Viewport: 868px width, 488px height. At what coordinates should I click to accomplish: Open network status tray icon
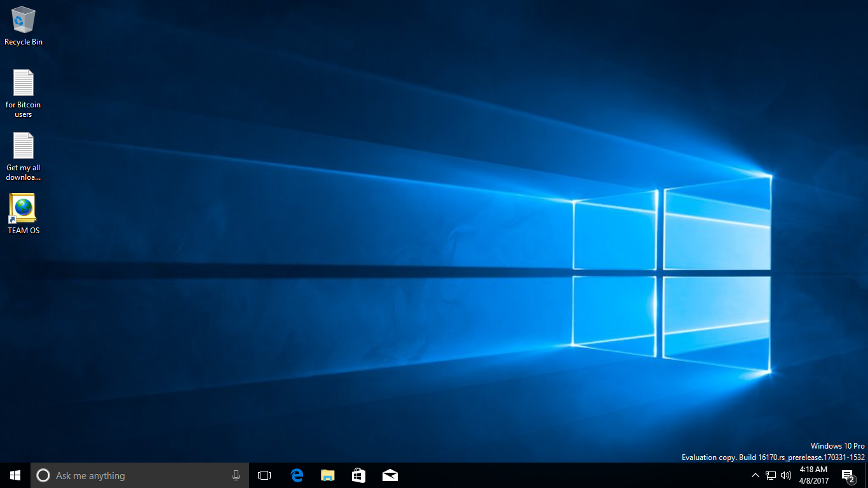pos(771,475)
